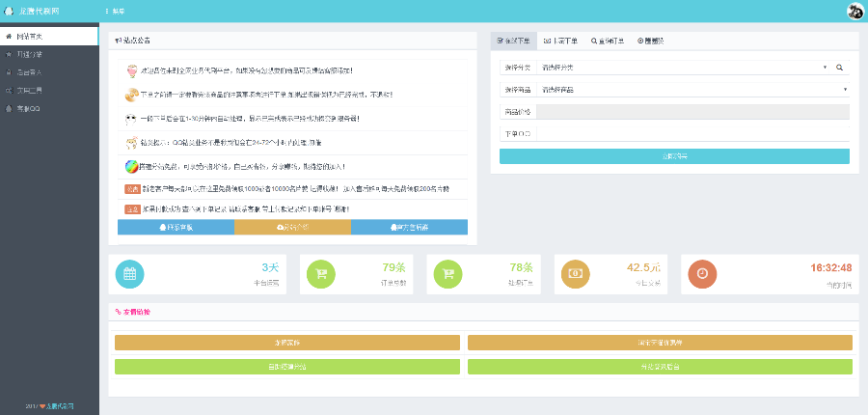Screen dimensions: 868x415
Task: Switch to the 在线下单 tab
Action: (x=514, y=41)
